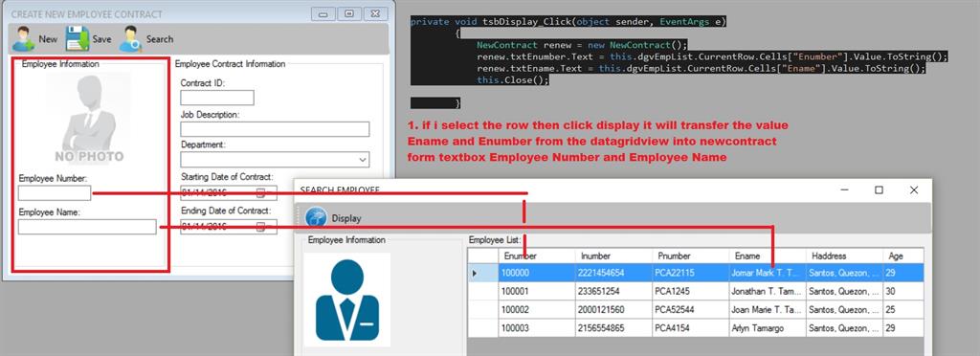Screen dimensions: 980x356
Task: Sort by the Ename column header
Action: [x=768, y=256]
